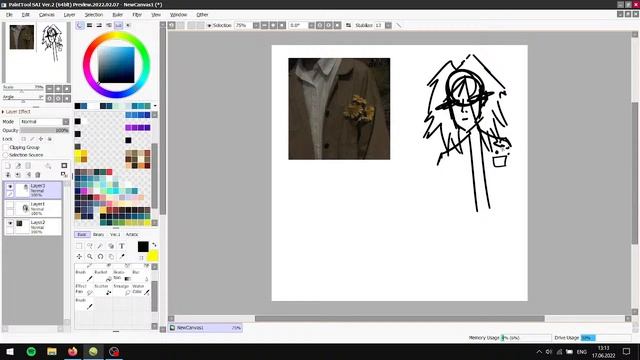Image resolution: width=640 pixels, height=360 pixels.
Task: Select the Layer1 row
Action: [33, 209]
